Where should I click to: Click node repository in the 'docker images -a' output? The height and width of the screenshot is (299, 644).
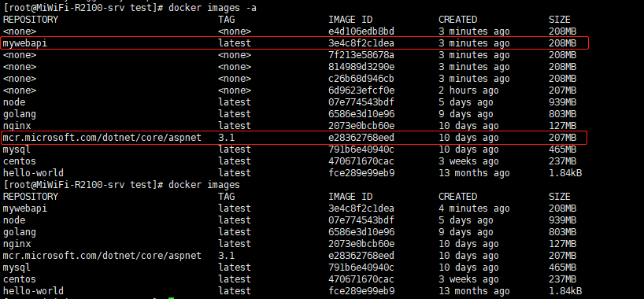[x=14, y=102]
